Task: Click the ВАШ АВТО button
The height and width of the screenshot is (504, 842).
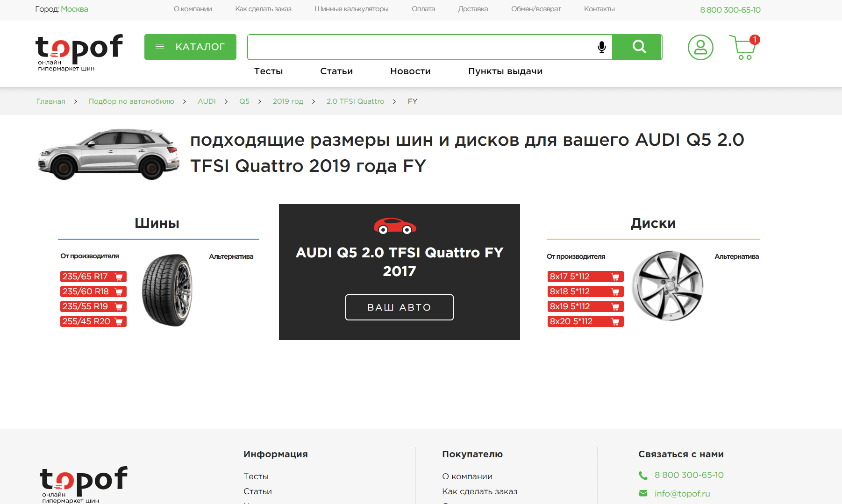Action: (x=400, y=307)
